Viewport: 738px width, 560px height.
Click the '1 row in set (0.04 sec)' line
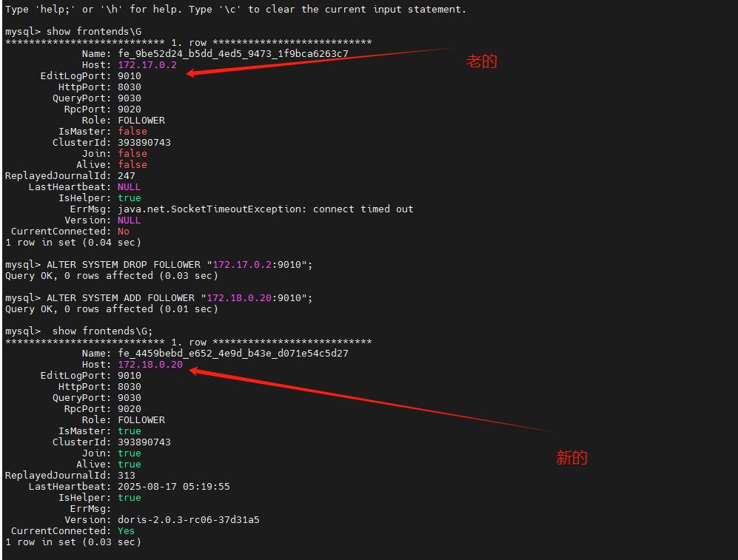click(73, 243)
